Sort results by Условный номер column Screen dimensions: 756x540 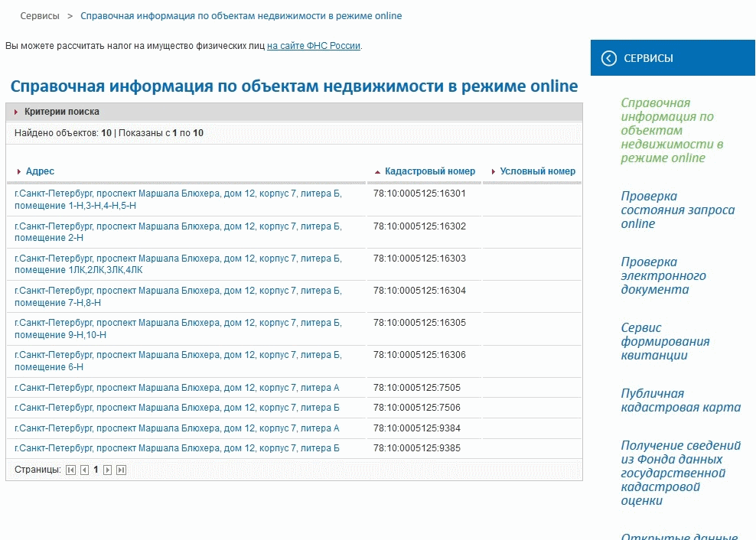(x=537, y=171)
